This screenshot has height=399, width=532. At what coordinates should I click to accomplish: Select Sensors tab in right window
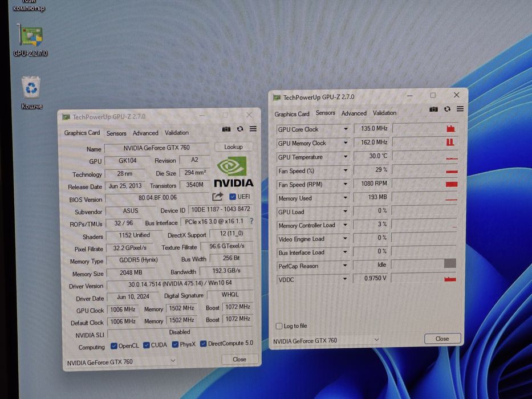pyautogui.click(x=326, y=113)
